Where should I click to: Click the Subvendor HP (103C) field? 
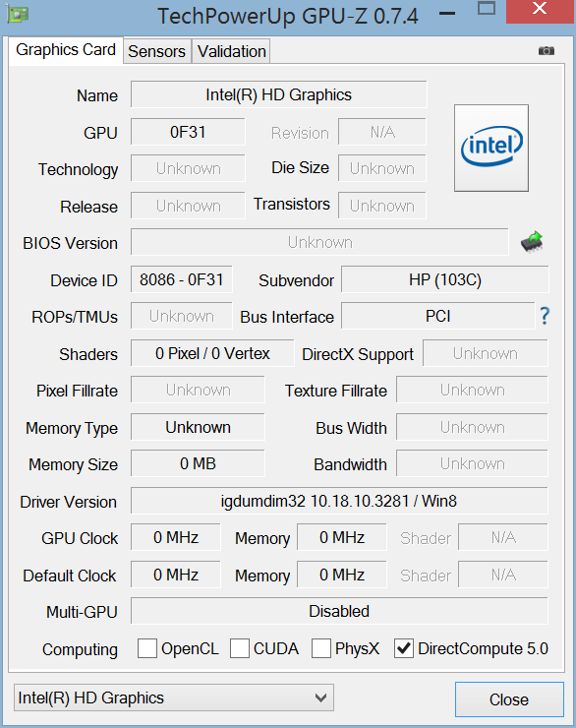444,279
